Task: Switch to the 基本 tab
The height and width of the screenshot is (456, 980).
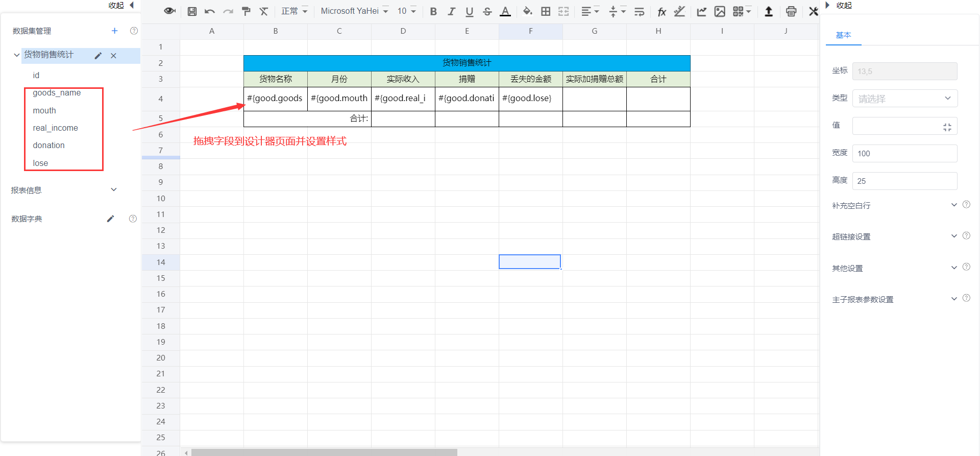Action: (x=843, y=35)
